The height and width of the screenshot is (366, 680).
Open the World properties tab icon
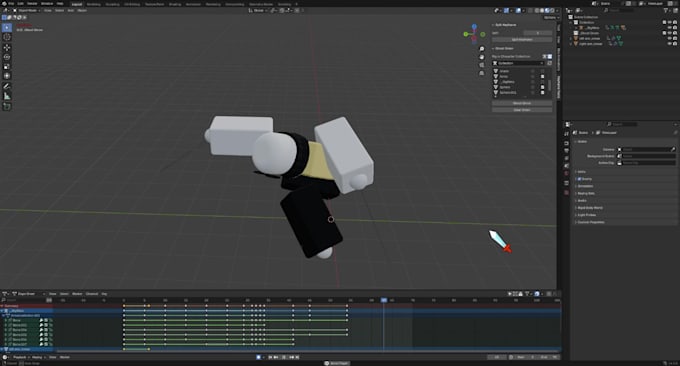click(x=566, y=173)
